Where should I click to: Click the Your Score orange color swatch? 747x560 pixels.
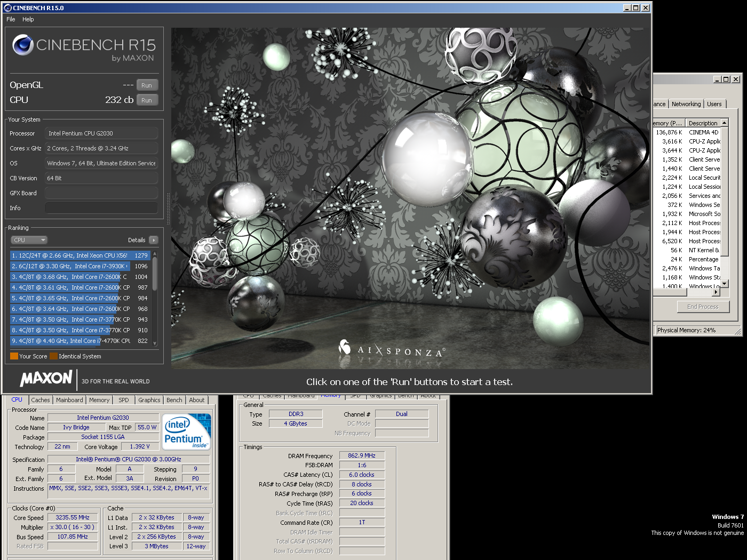(x=14, y=356)
